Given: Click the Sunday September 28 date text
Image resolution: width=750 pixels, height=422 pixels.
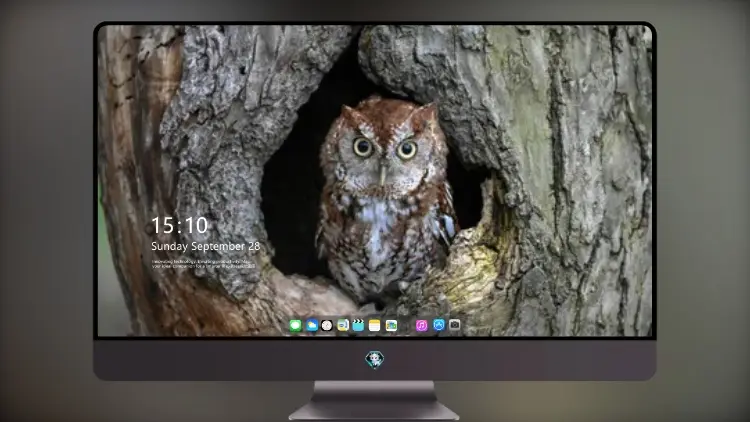Looking at the screenshot, I should 206,246.
